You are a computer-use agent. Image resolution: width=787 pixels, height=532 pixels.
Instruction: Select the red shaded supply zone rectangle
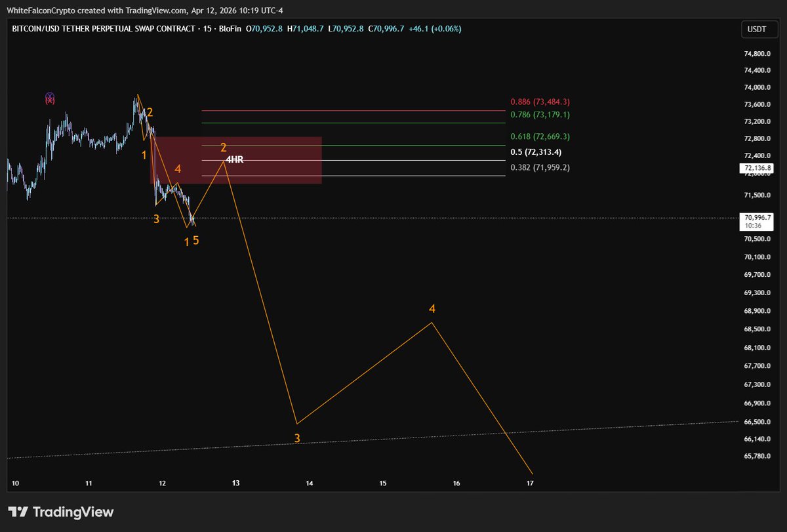pyautogui.click(x=237, y=160)
